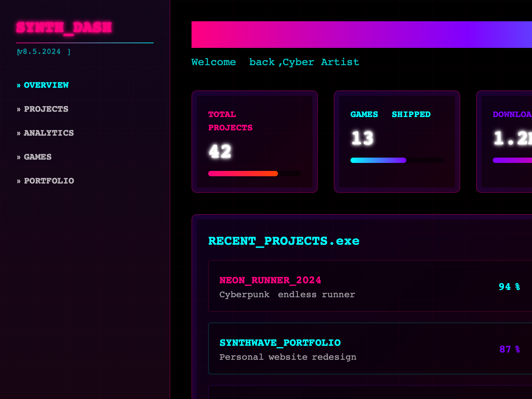Click the » chevron beside GAMES
Viewport: 532px width, 399px height.
click(19, 157)
